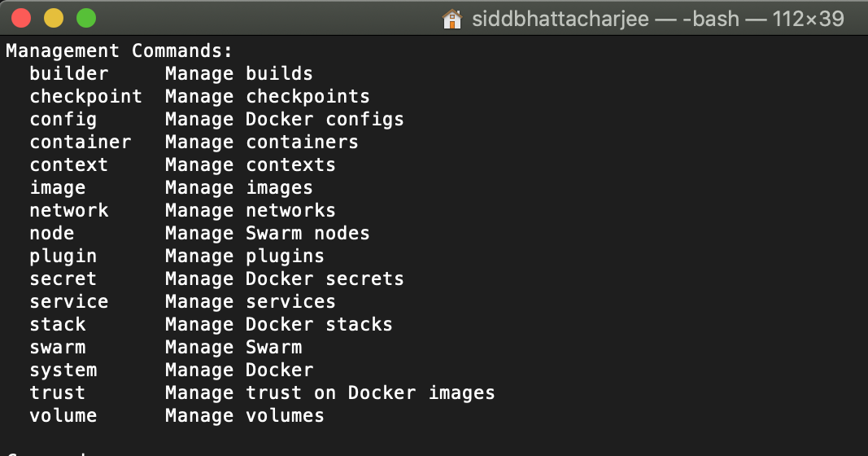Viewport: 868px width, 456px height.
Task: Click the 'network' command name
Action: pyautogui.click(x=68, y=211)
